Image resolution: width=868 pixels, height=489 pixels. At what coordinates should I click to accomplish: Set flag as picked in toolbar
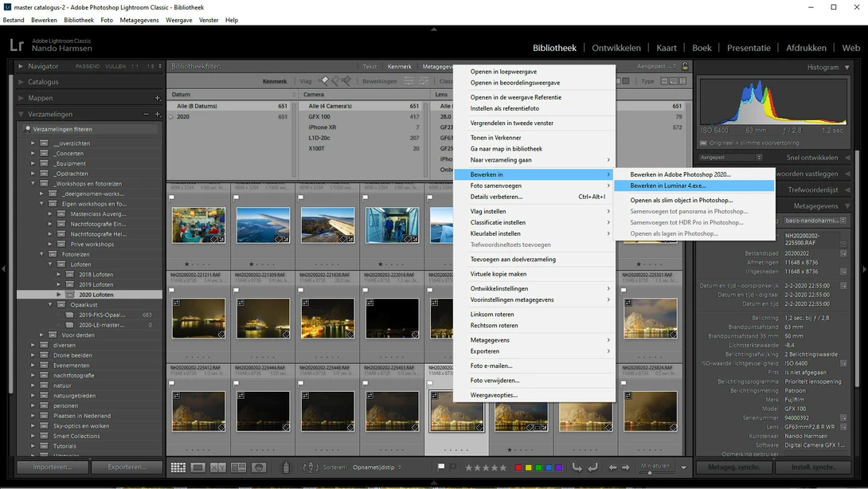tap(441, 467)
